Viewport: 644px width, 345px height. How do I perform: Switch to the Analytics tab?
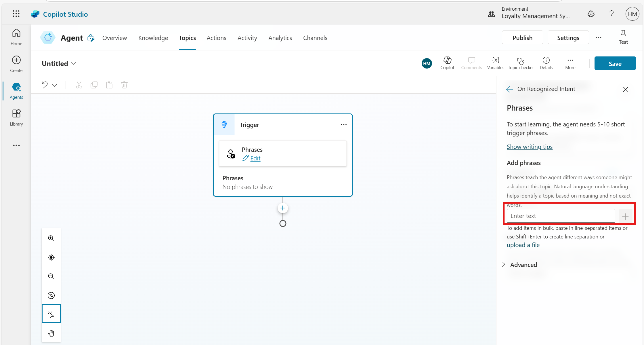coord(280,38)
